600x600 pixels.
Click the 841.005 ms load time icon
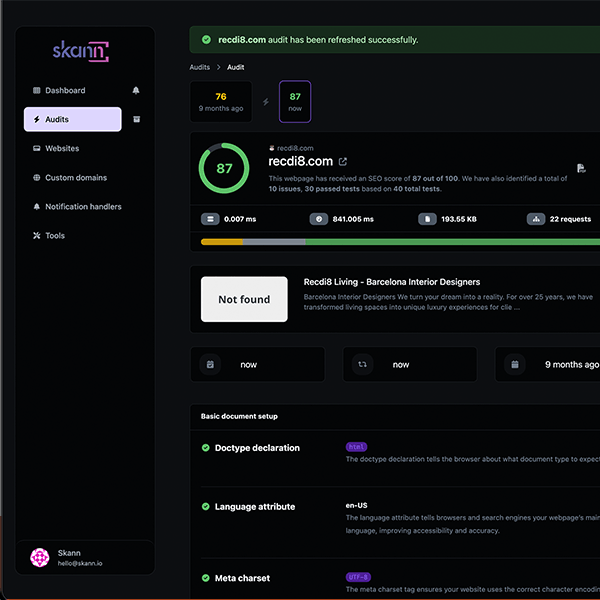pos(319,219)
